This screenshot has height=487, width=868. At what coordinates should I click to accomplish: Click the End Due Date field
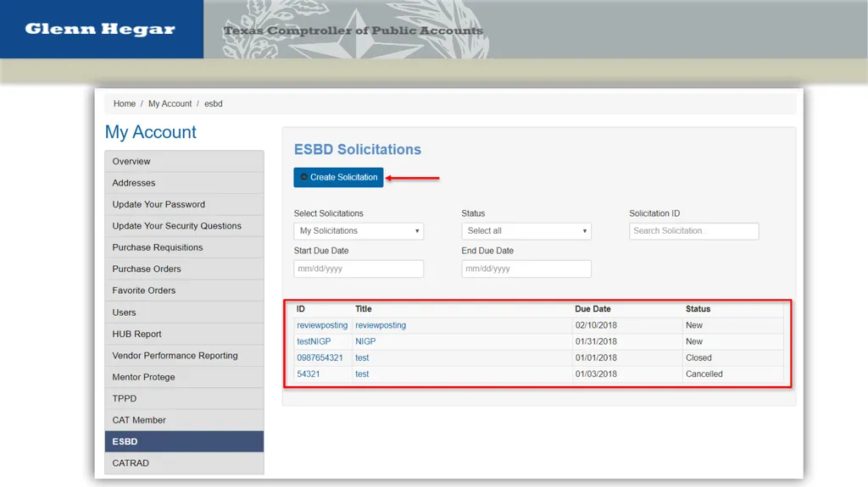point(526,268)
